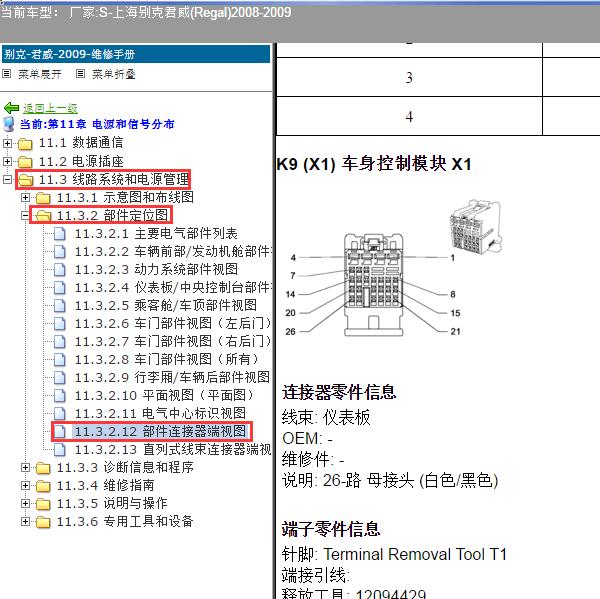Click the 说明: 26-路 母接头 line
Viewport: 600px width, 599px height.
pos(390,480)
